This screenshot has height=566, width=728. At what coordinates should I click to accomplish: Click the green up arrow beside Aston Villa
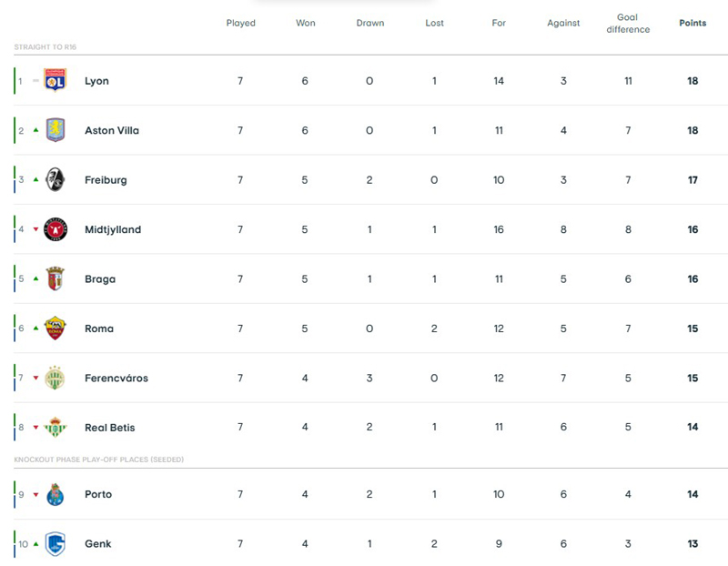[35, 130]
